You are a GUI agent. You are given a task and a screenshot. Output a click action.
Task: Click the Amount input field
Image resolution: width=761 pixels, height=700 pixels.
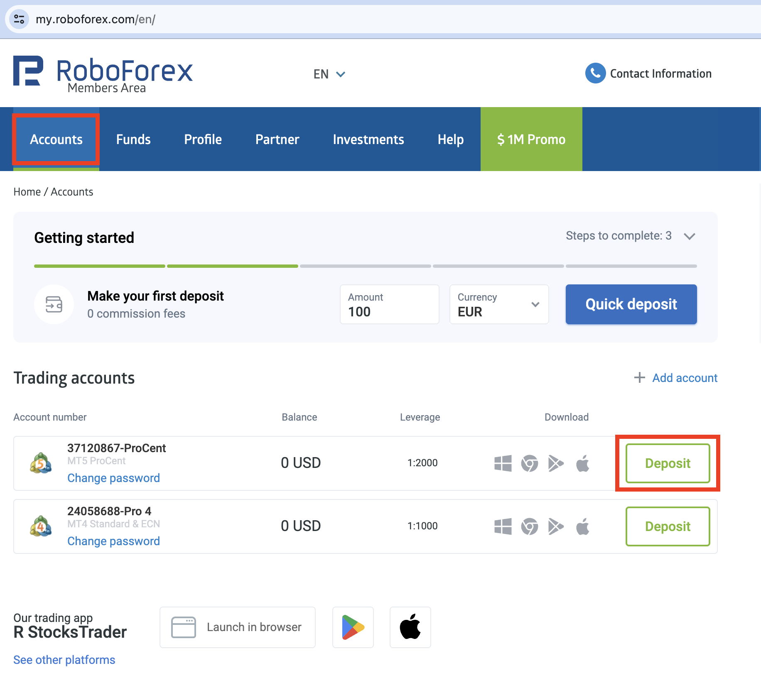coord(389,304)
